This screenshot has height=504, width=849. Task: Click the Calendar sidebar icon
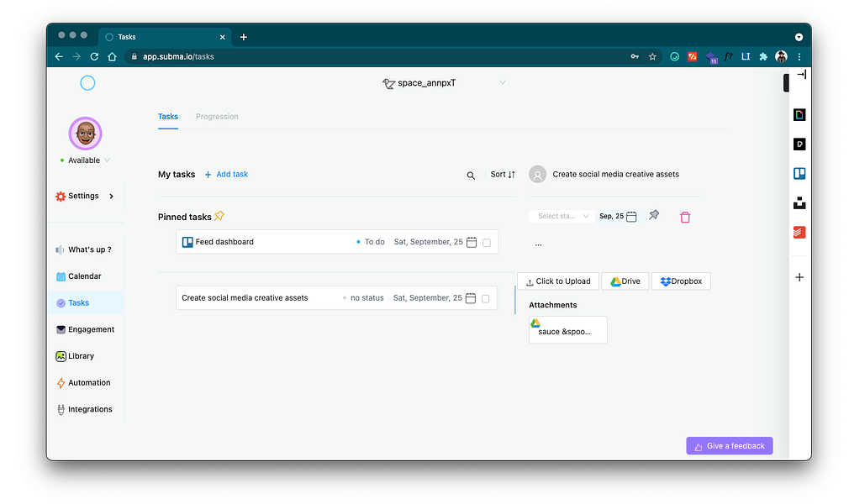click(61, 276)
